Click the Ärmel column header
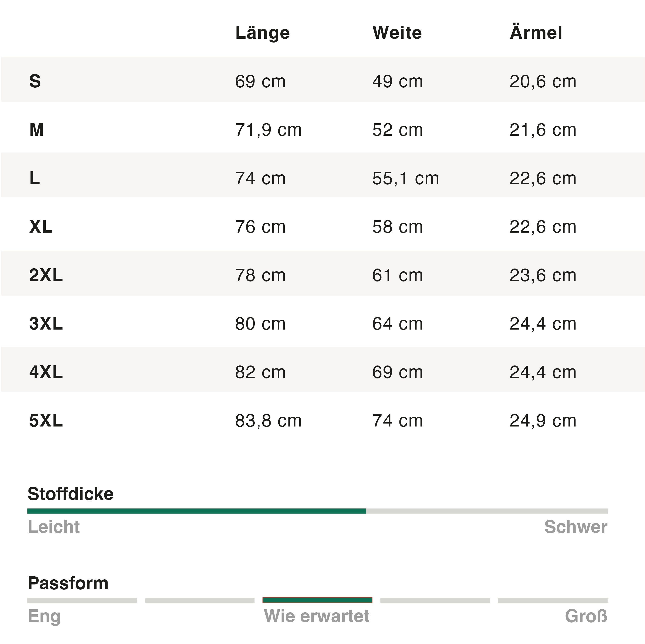 tap(536, 33)
